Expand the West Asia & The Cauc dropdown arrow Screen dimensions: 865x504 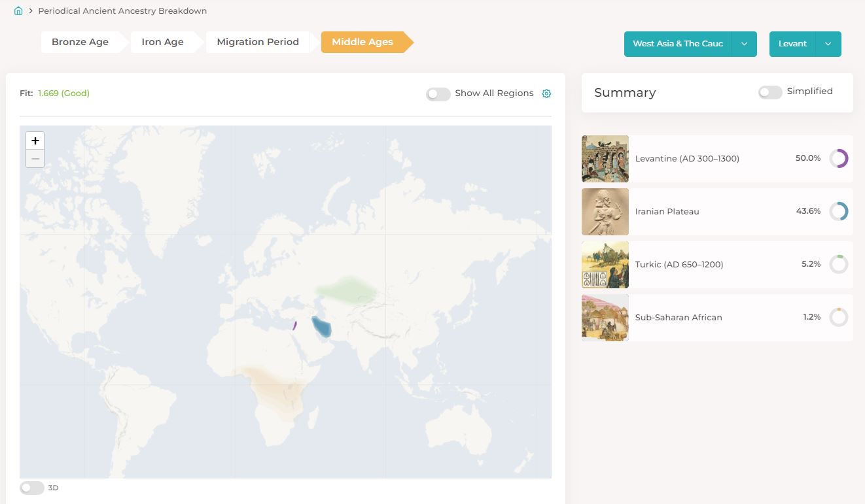[x=745, y=44]
